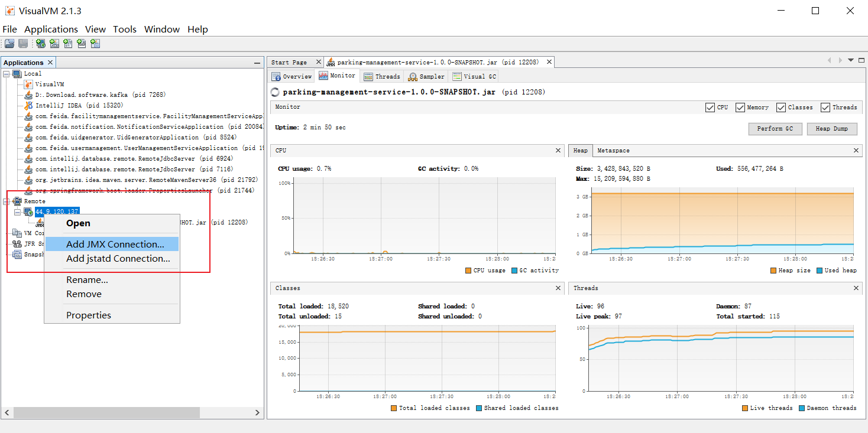
Task: Click the blue GC activity legend swatch
Action: coord(514,271)
